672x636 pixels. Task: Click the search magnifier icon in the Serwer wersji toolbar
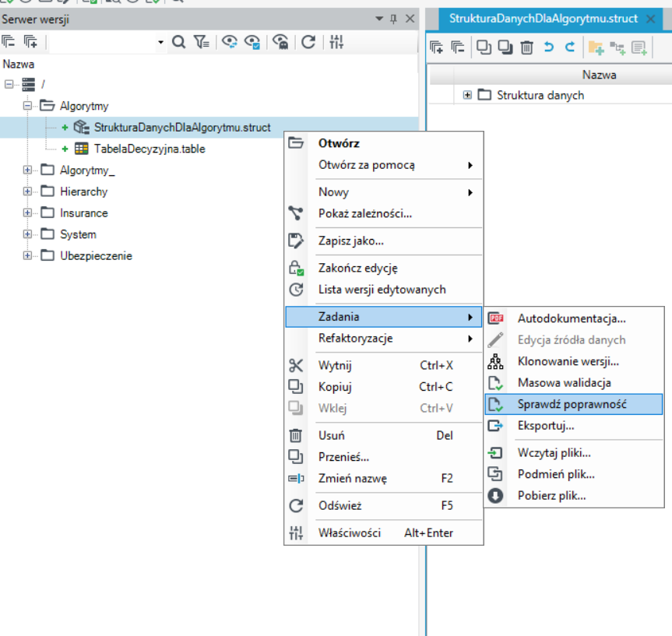point(179,42)
